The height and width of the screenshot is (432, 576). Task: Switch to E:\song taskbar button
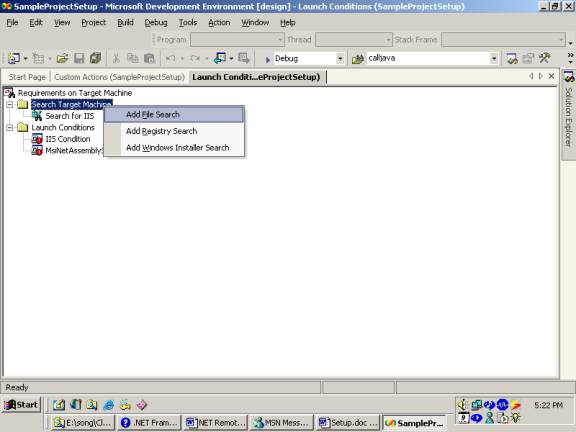82,423
